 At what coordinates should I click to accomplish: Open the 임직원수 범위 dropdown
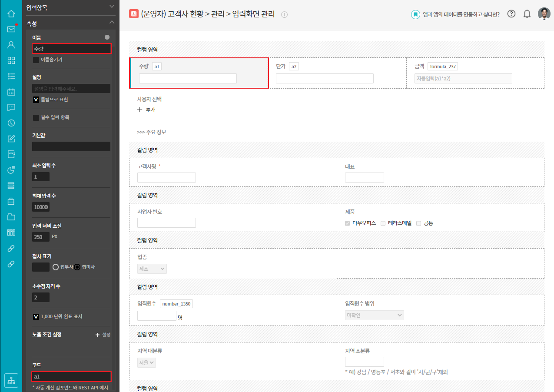(x=374, y=315)
